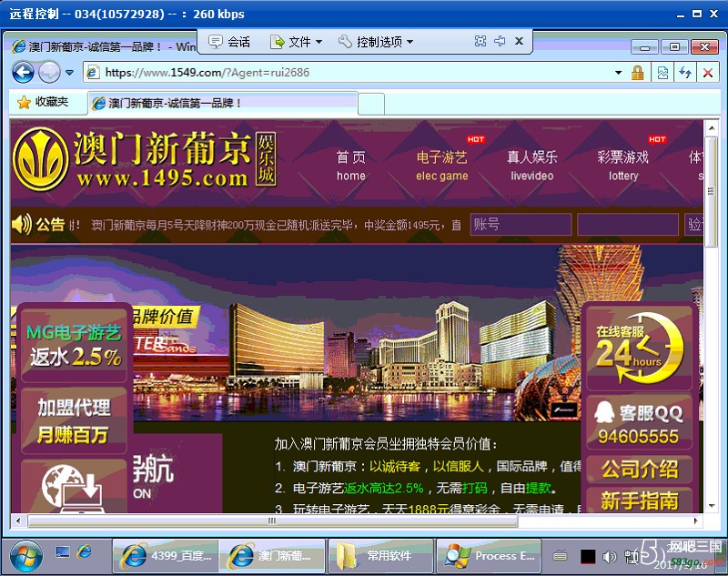Stop loading the page
728x576 pixels.
[708, 73]
